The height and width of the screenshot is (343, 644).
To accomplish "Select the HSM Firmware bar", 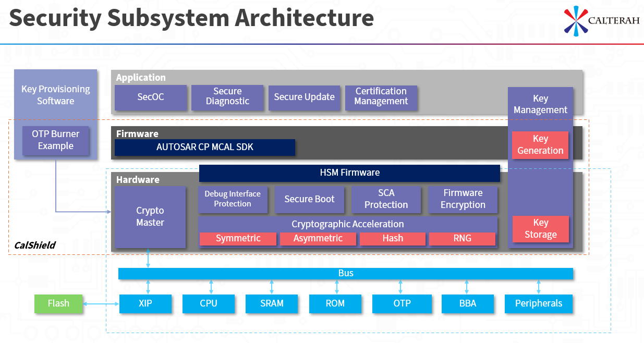I will tap(349, 173).
